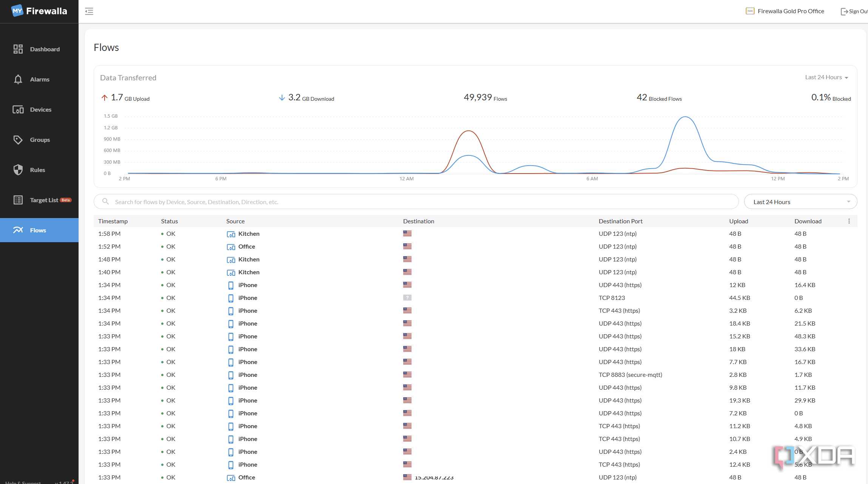868x484 pixels.
Task: Click the Firewalla Gold Pro Office box icon
Action: point(750,11)
